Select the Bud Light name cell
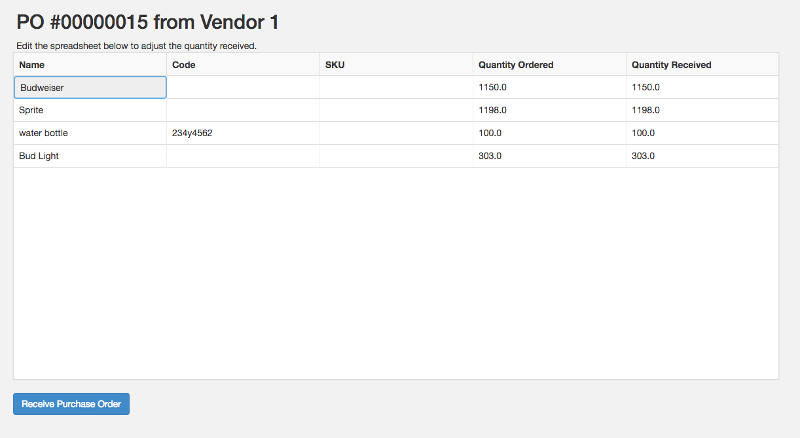Viewport: 800px width, 438px height. point(90,156)
